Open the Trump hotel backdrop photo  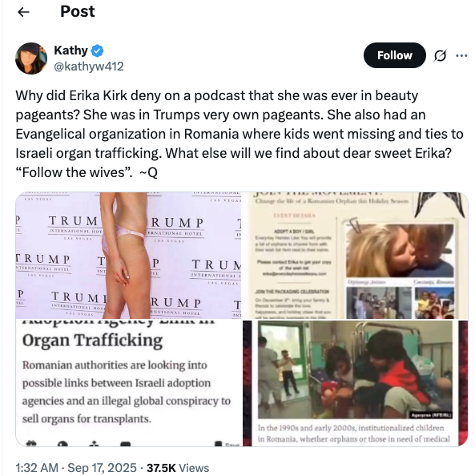[128, 256]
